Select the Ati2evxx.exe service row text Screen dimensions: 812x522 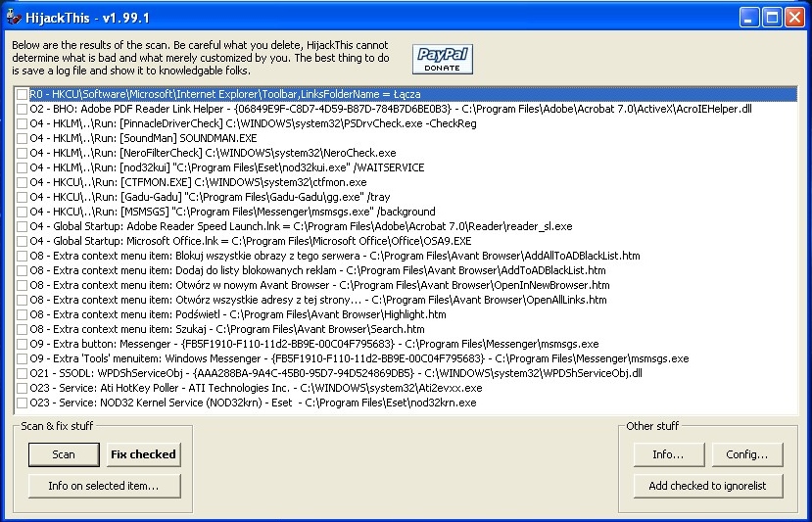pos(256,388)
